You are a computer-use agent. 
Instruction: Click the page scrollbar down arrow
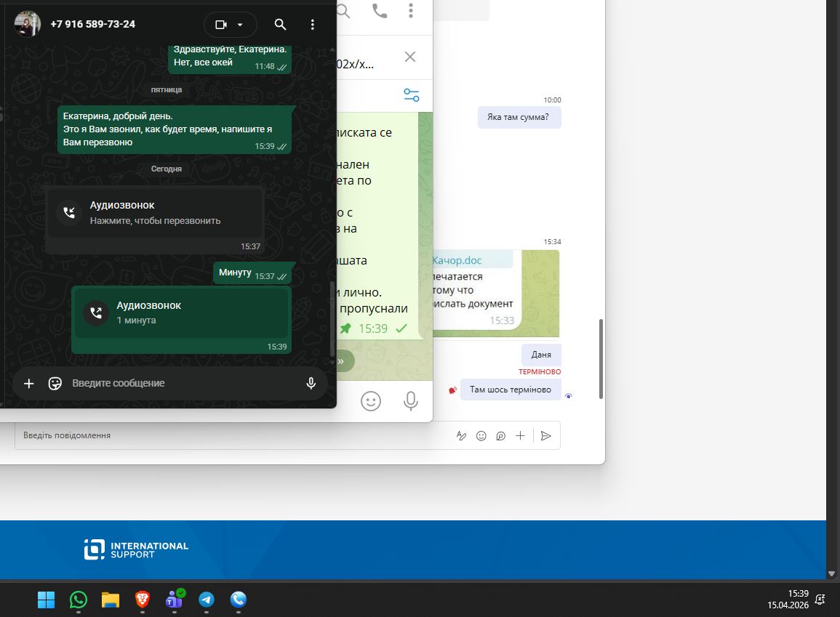831,573
